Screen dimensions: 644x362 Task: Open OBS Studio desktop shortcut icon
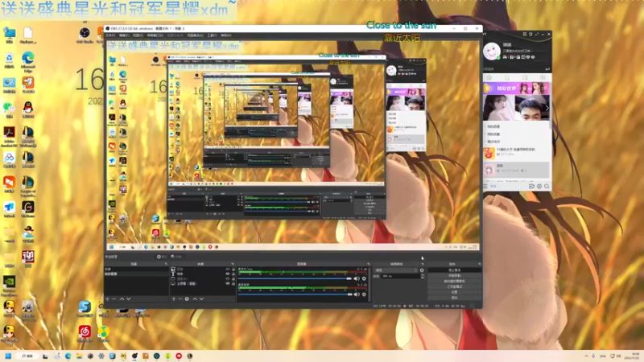pyautogui.click(x=85, y=35)
